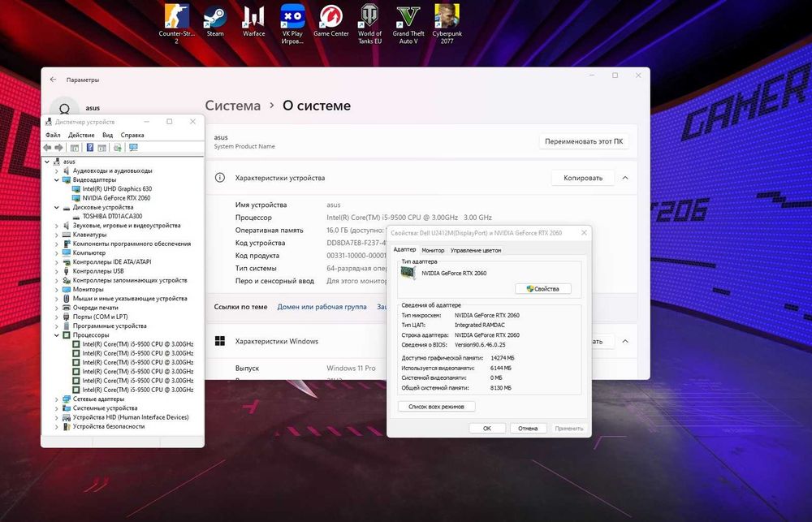Screen dimensions: 812x522
Task: Collapse the asus root node in Device Manager
Action: pos(48,162)
